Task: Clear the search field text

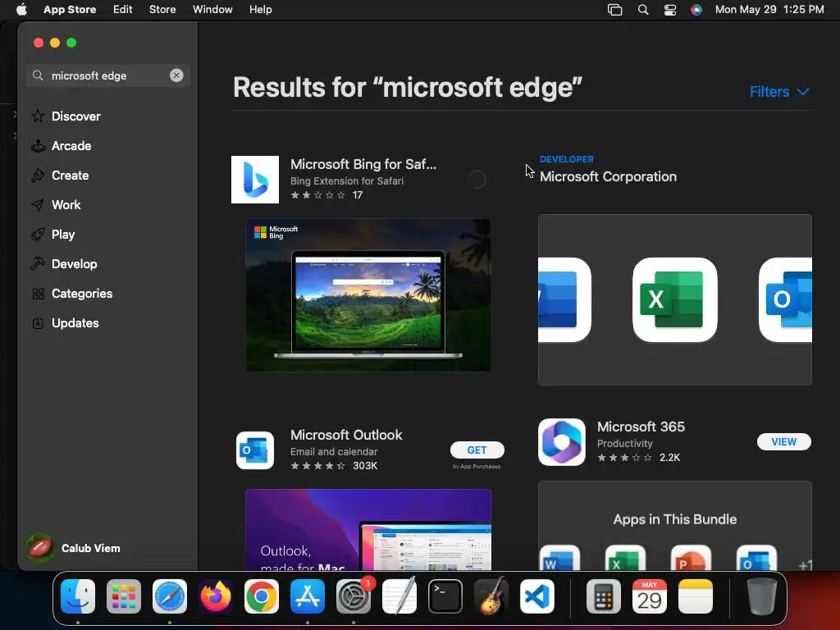Action: (176, 75)
